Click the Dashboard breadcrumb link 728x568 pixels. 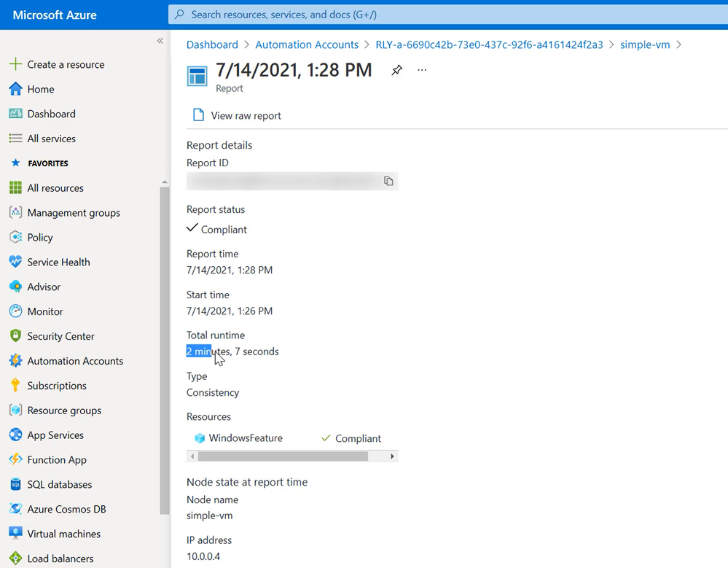pyautogui.click(x=212, y=44)
